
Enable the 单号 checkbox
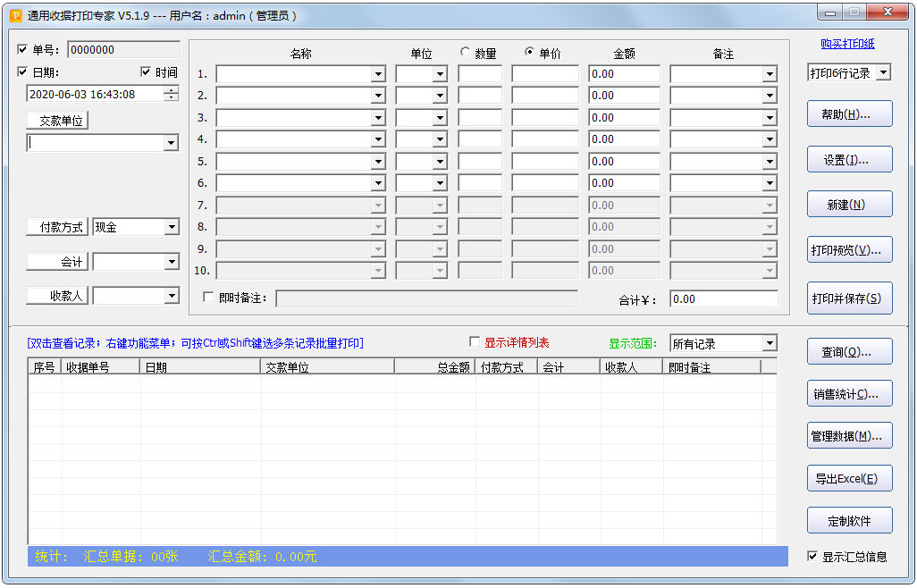tap(22, 50)
